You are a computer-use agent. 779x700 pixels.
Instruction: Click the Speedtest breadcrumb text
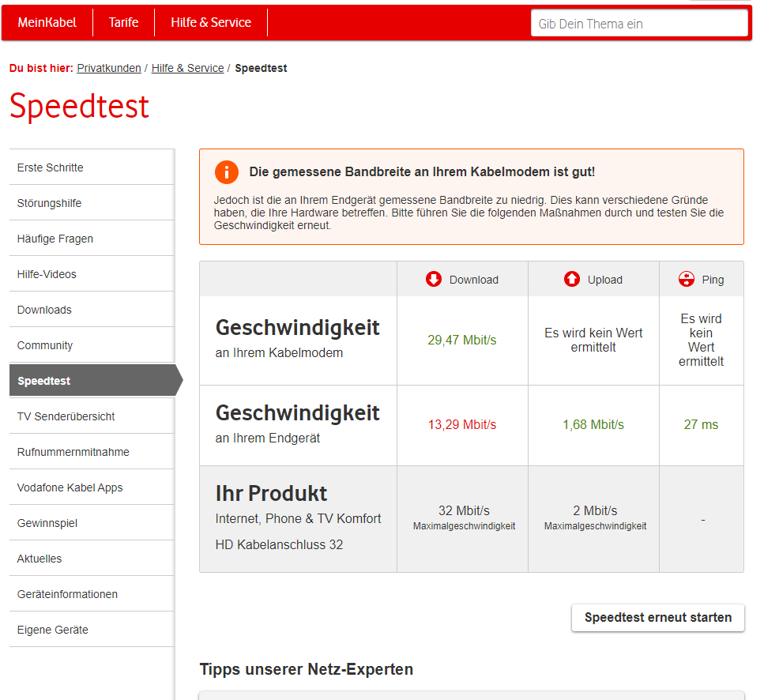click(261, 68)
